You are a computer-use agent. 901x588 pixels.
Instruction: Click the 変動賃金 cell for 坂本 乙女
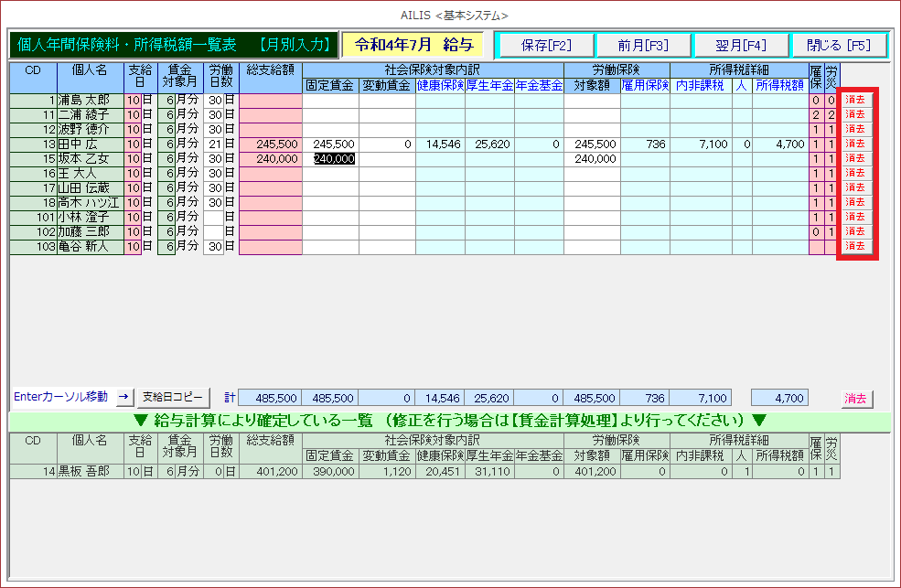pos(386,158)
